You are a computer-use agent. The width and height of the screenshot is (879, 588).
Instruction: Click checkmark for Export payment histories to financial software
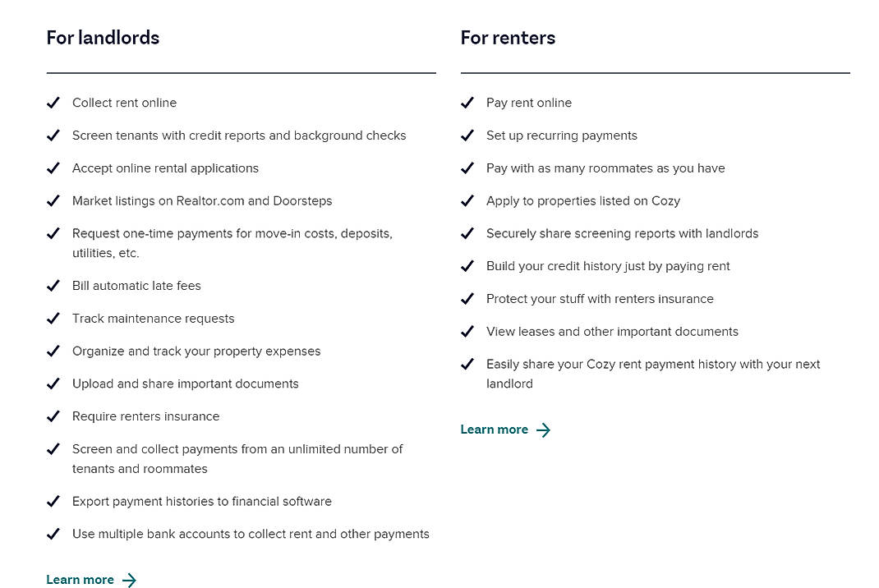click(53, 502)
